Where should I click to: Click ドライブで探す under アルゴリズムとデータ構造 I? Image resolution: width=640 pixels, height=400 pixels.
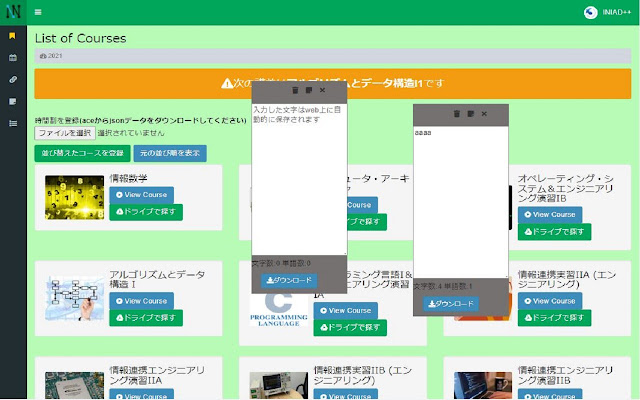click(146, 318)
